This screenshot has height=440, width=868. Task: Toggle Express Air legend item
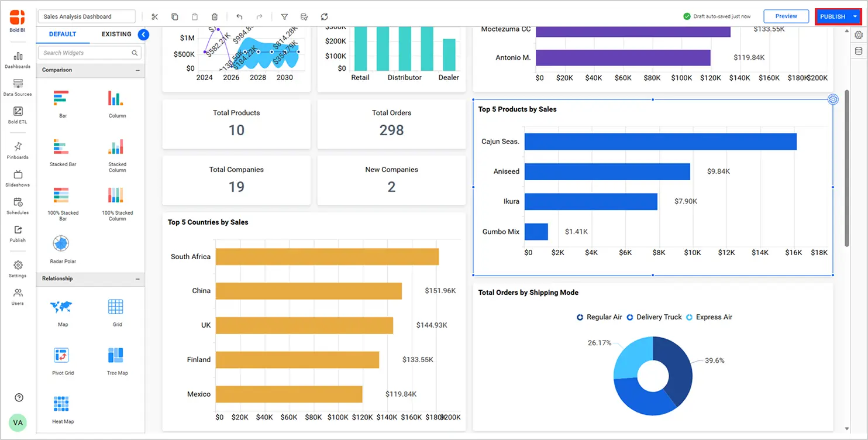pos(709,317)
